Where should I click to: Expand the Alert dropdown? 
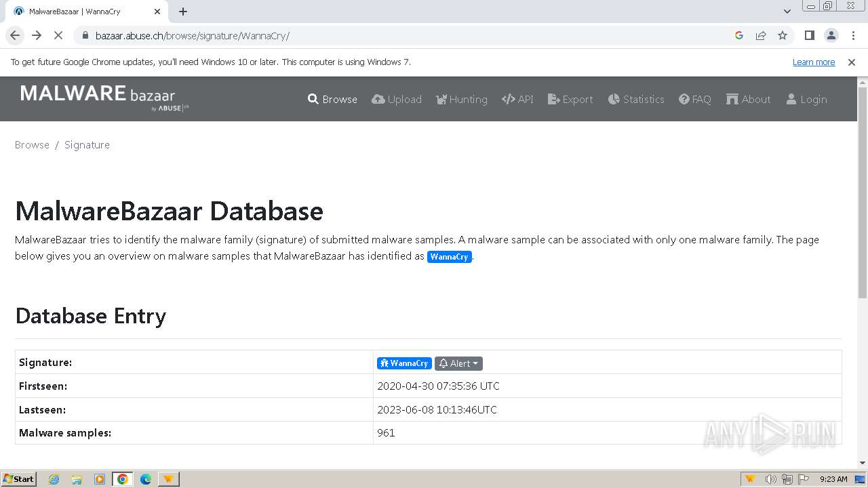(458, 363)
